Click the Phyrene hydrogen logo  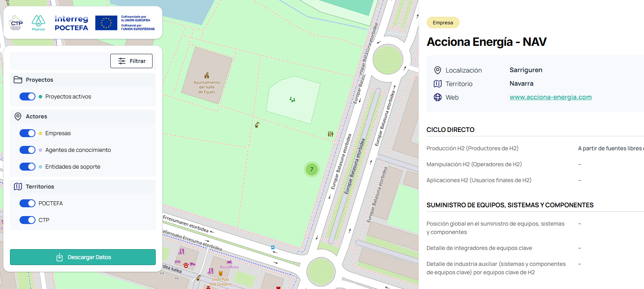(39, 23)
